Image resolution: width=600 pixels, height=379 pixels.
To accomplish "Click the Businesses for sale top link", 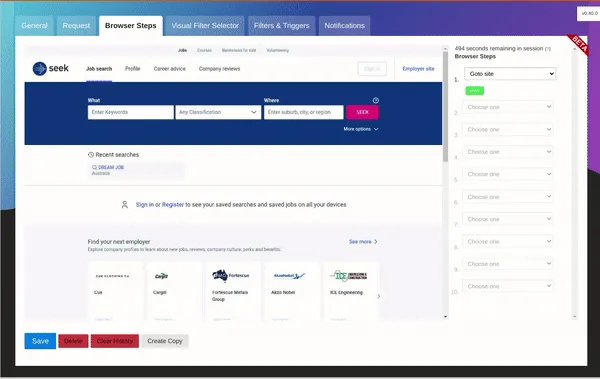I will click(239, 50).
